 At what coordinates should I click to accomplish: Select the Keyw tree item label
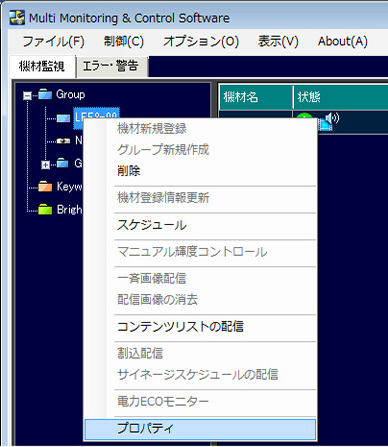[69, 186]
